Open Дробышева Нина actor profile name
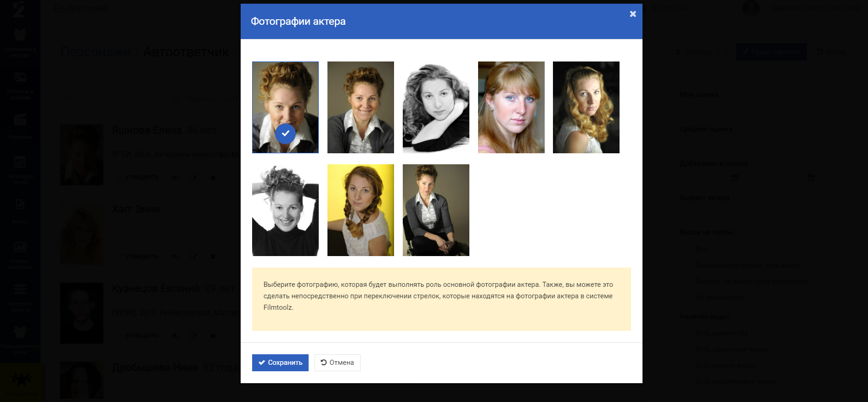 tap(155, 368)
